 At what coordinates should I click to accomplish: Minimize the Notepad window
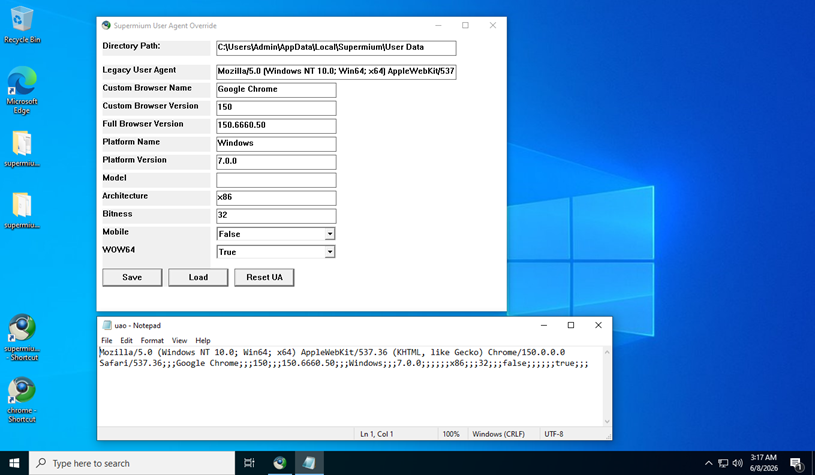tap(544, 325)
